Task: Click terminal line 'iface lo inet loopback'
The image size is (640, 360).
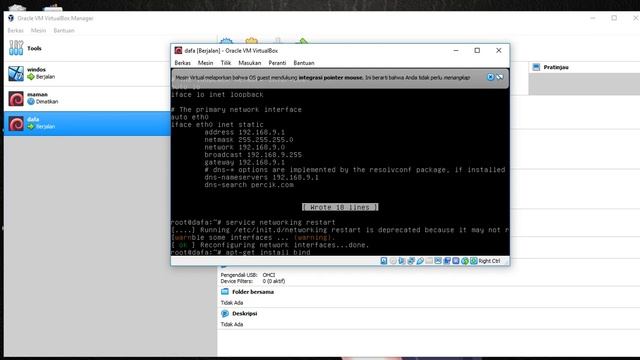Action: 217,94
